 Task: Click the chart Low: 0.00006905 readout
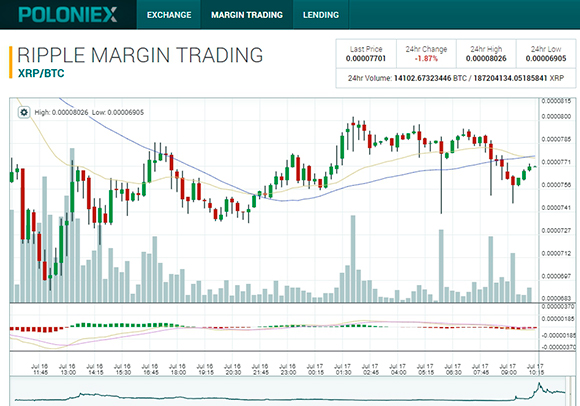pos(118,112)
